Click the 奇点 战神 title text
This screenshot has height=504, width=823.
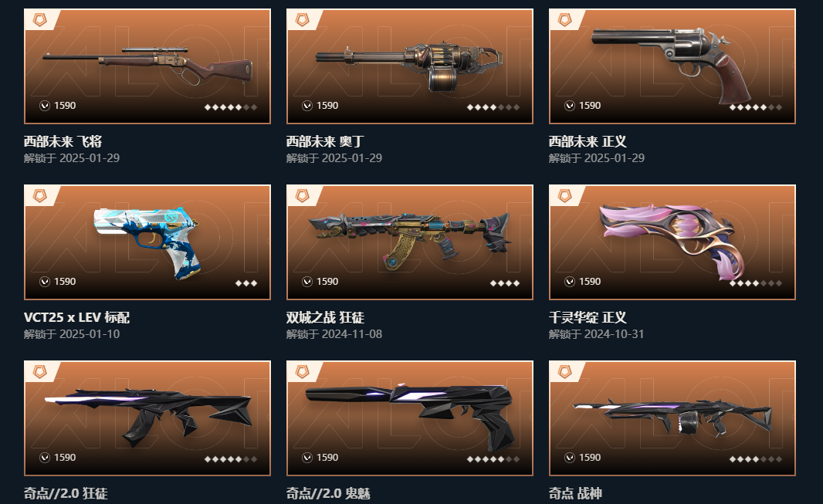pyautogui.click(x=575, y=493)
